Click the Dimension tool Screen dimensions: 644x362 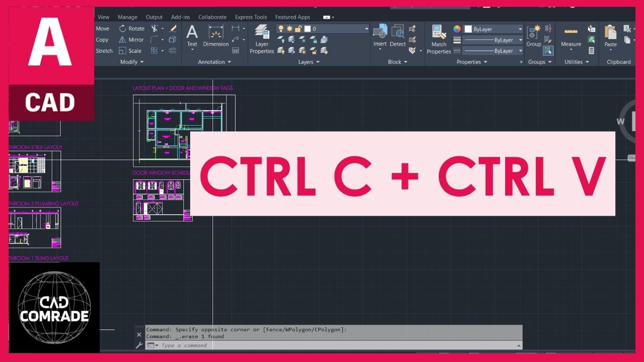tap(216, 36)
